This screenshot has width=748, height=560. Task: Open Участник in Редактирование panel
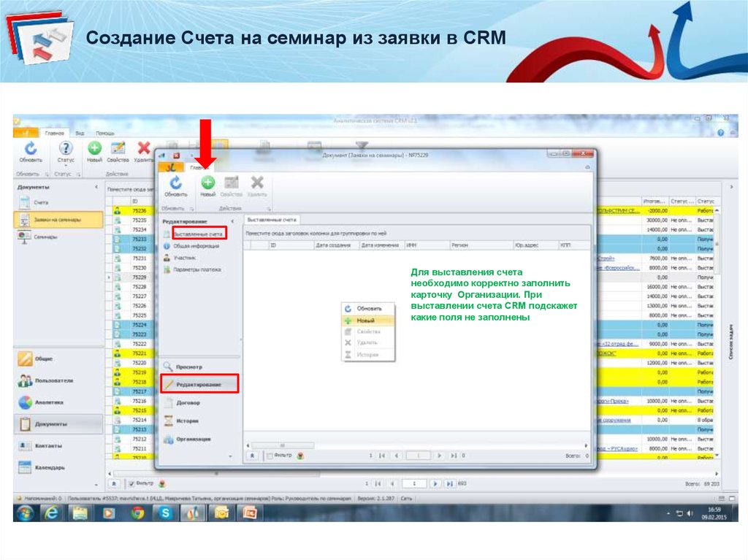click(184, 258)
